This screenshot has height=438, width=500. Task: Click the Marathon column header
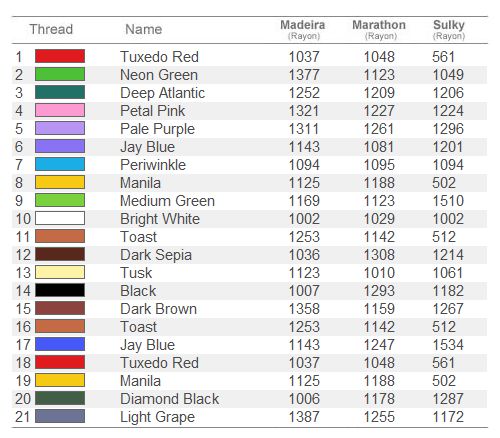[x=379, y=29]
